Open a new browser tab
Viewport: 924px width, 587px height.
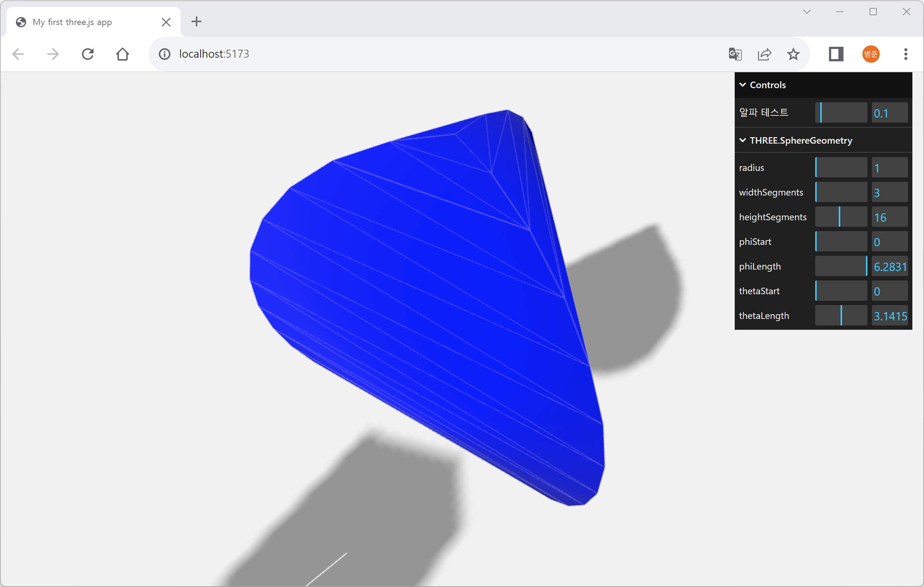click(x=197, y=22)
